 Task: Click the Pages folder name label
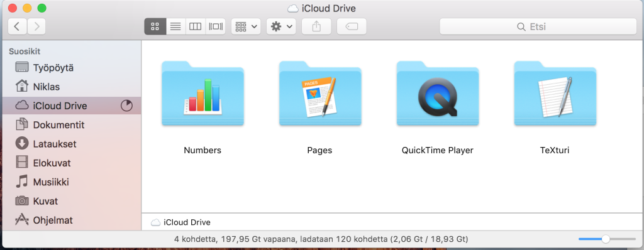[319, 150]
